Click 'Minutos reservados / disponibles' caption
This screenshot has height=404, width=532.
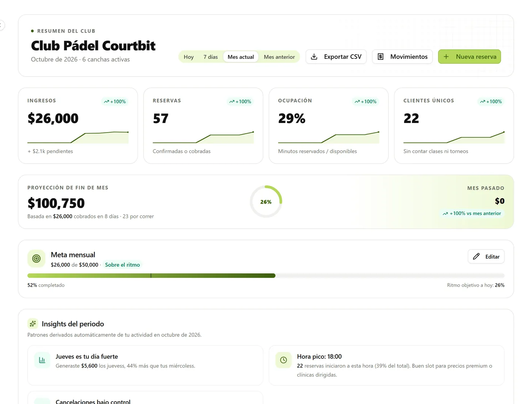click(317, 151)
